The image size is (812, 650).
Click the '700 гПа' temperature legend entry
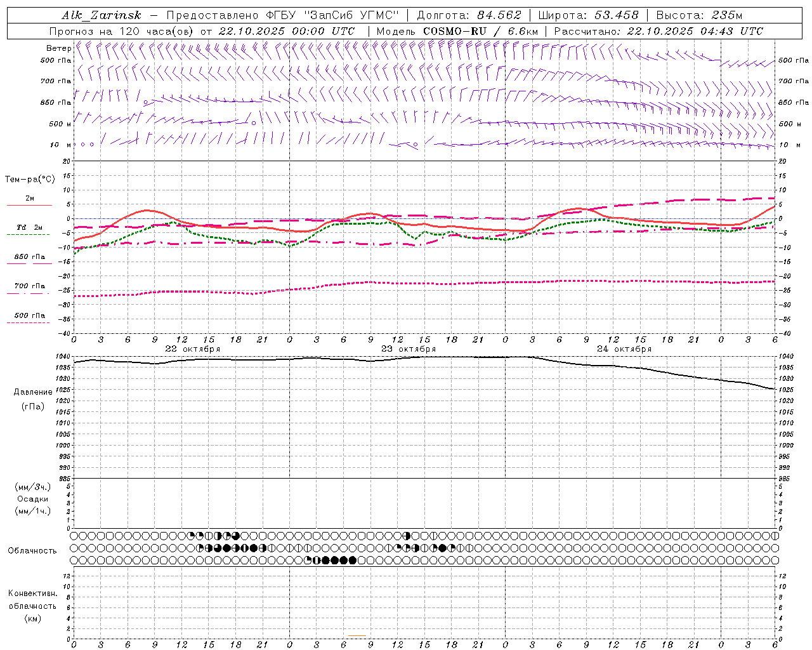coord(30,286)
